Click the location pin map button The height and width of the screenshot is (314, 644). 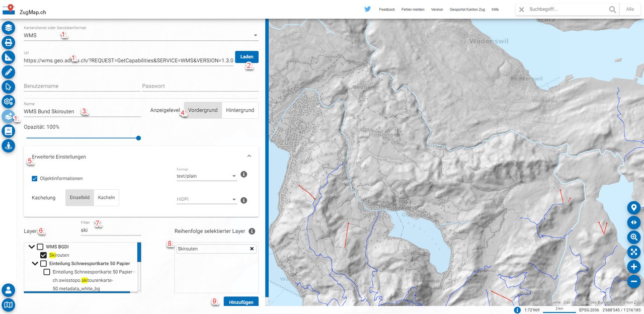click(633, 207)
